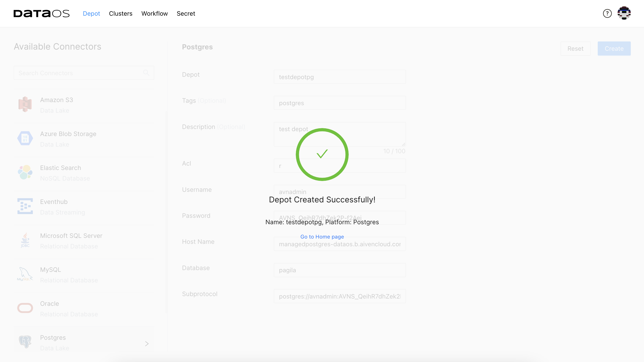Click the Amazon S3 label
644x362 pixels.
coord(56,100)
